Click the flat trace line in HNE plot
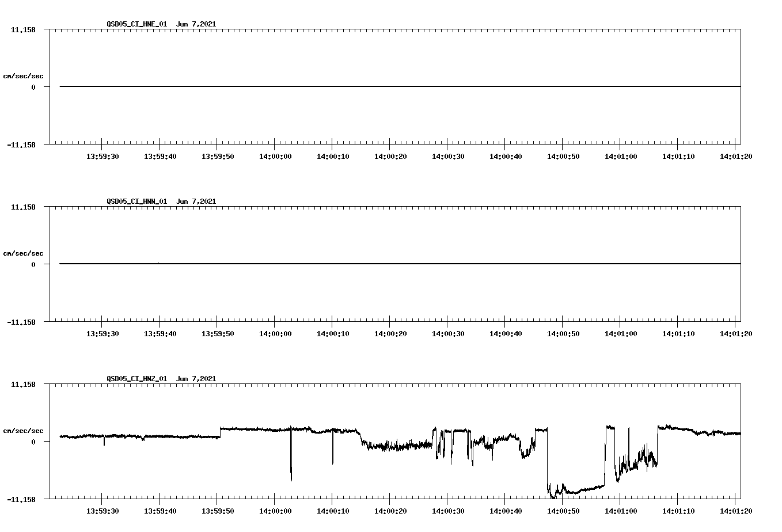Screen dimensions: 782x532 click(x=400, y=86)
